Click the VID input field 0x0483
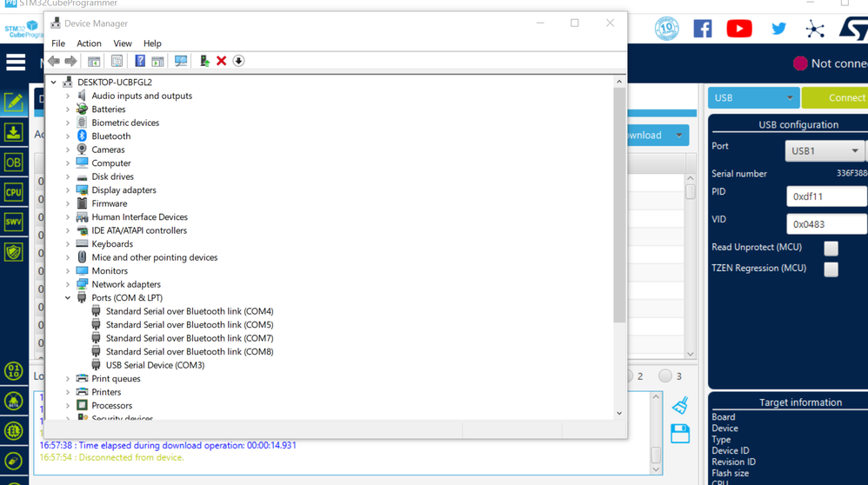 click(826, 224)
